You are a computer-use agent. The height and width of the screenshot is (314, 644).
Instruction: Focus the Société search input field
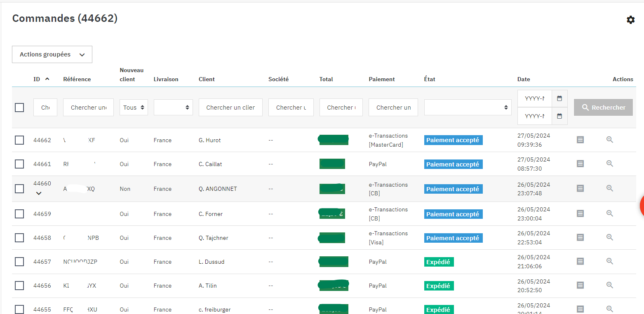pyautogui.click(x=291, y=108)
